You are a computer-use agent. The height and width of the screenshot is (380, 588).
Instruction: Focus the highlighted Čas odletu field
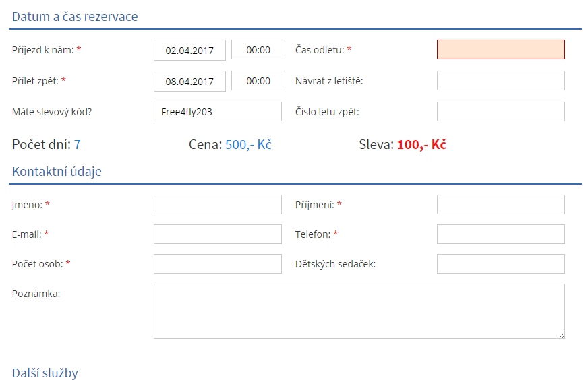(500, 49)
